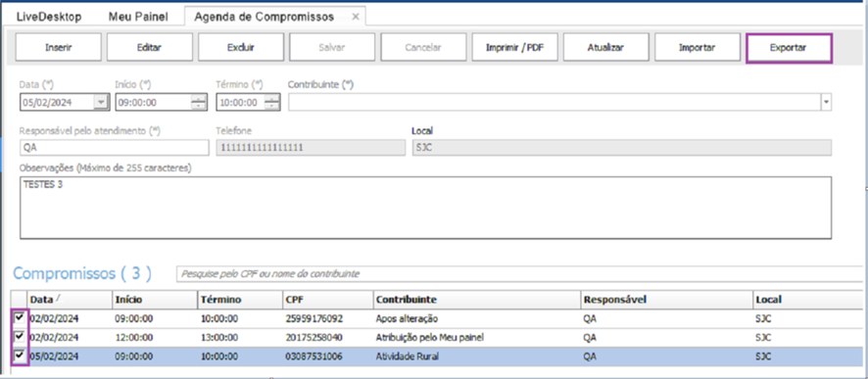The width and height of the screenshot is (868, 379).
Task: Switch to the Meu Painel tab
Action: point(138,17)
